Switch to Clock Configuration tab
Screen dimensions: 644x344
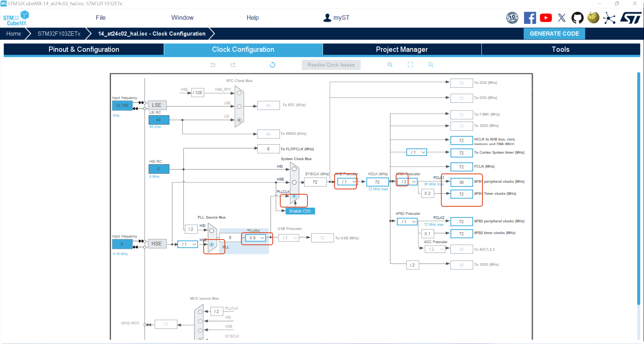coord(243,49)
